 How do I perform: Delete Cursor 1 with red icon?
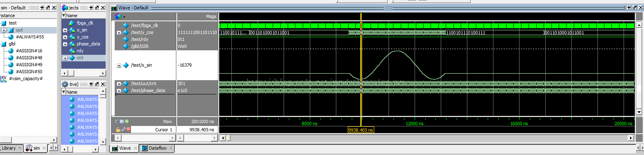click(128, 130)
